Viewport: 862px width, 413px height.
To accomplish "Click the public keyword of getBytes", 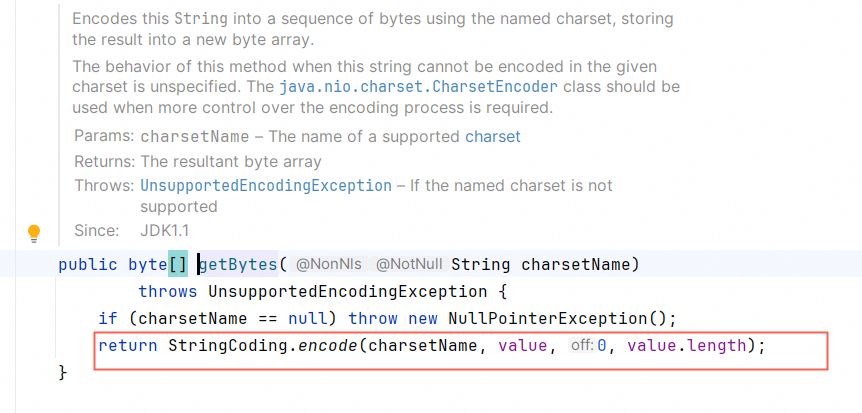I will [x=88, y=265].
